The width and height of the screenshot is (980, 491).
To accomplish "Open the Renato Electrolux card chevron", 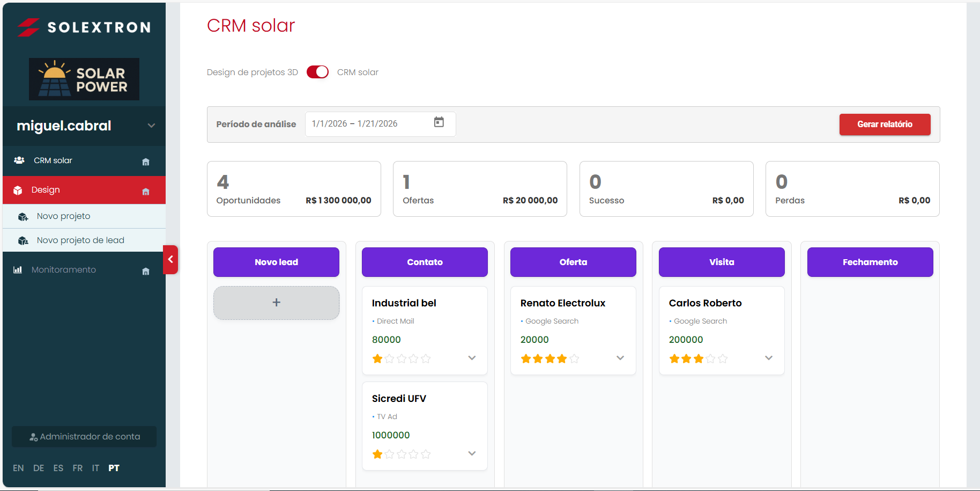I will [x=620, y=357].
